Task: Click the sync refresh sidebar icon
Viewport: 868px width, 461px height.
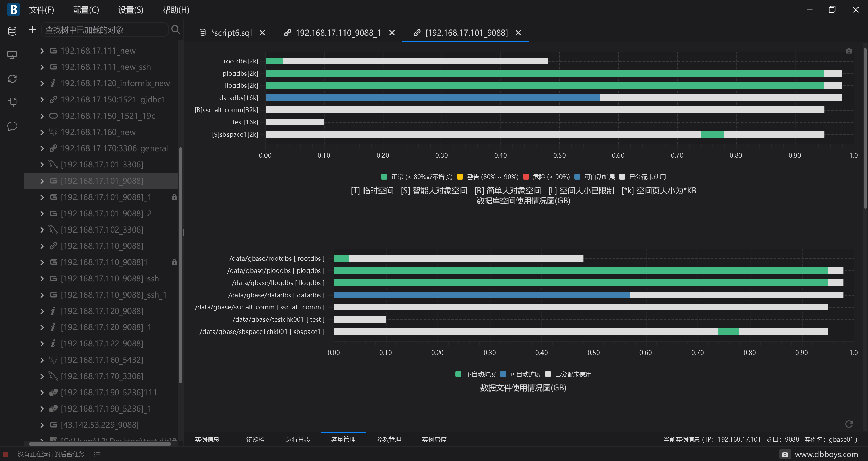Action: point(12,79)
